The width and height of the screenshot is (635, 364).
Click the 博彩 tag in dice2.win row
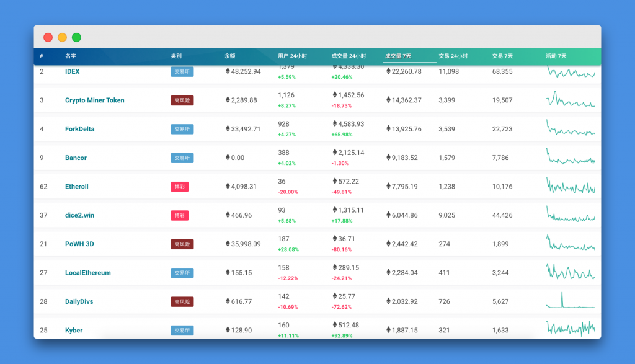click(179, 215)
